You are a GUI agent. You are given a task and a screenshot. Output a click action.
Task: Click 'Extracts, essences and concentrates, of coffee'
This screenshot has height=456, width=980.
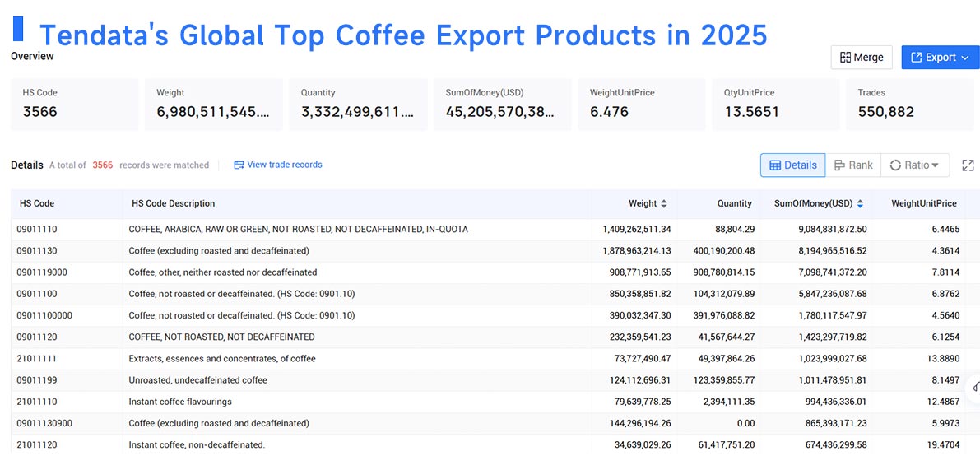pos(222,359)
